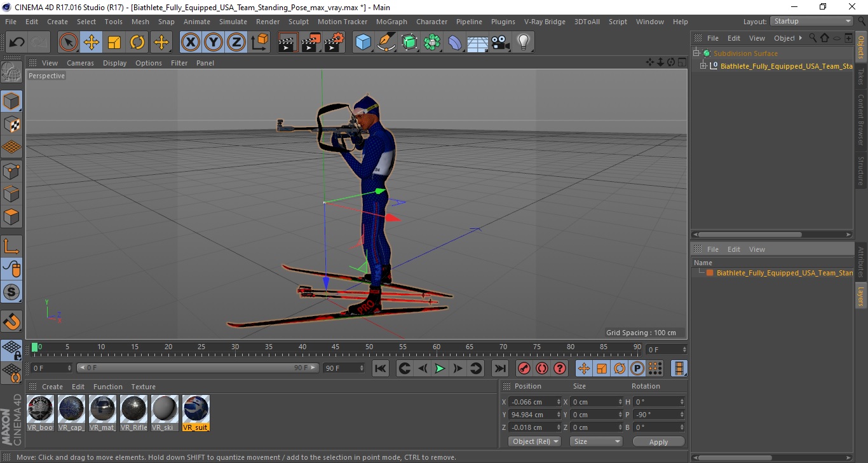This screenshot has height=463, width=868.
Task: Add a Light object
Action: [523, 43]
